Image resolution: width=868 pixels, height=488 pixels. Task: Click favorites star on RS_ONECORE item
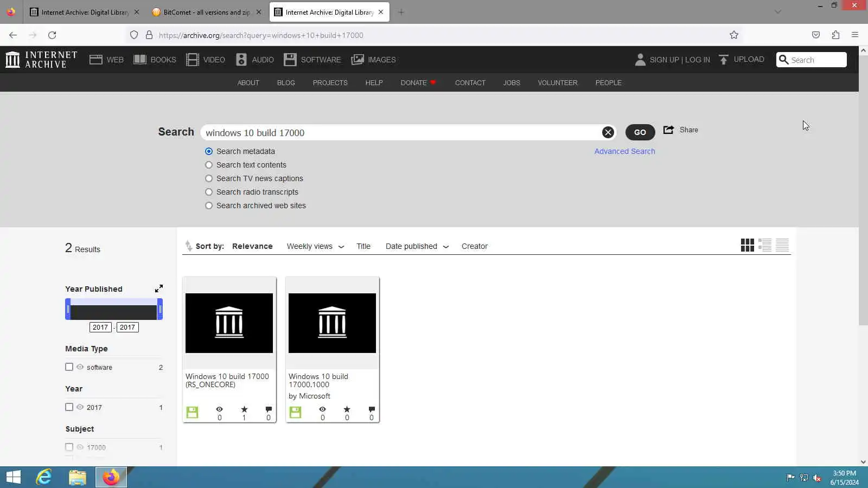coord(244,409)
